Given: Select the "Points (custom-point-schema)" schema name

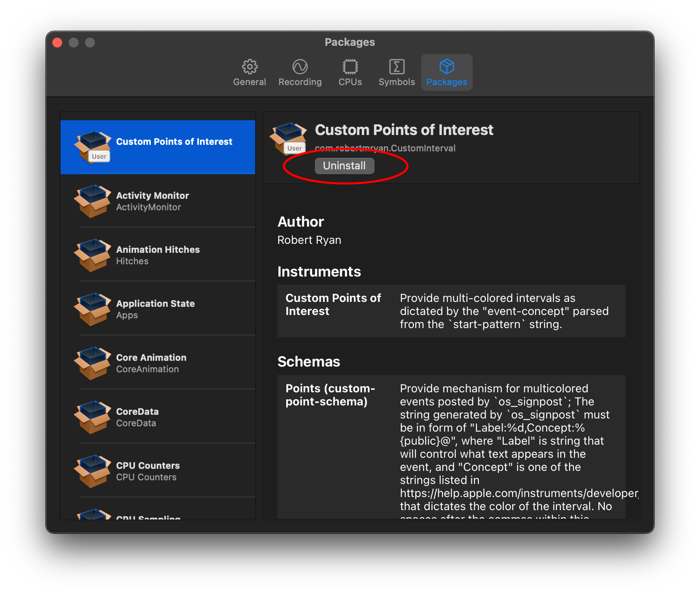Looking at the screenshot, I should (x=330, y=395).
